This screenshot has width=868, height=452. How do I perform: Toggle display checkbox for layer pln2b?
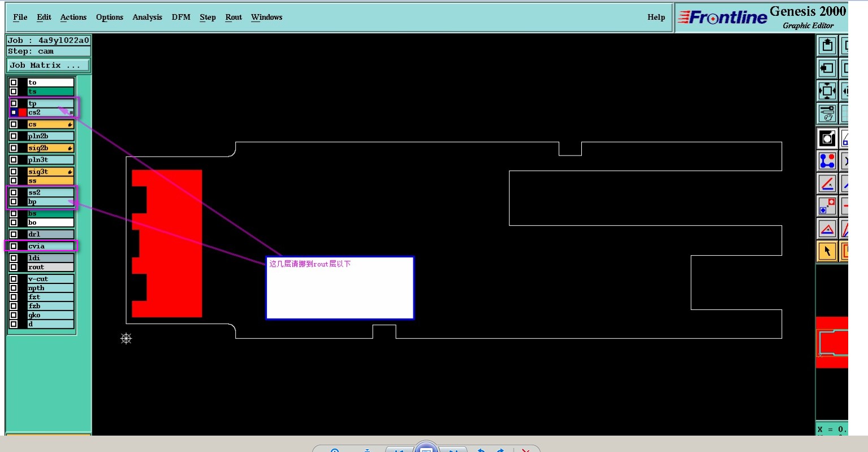(x=14, y=136)
